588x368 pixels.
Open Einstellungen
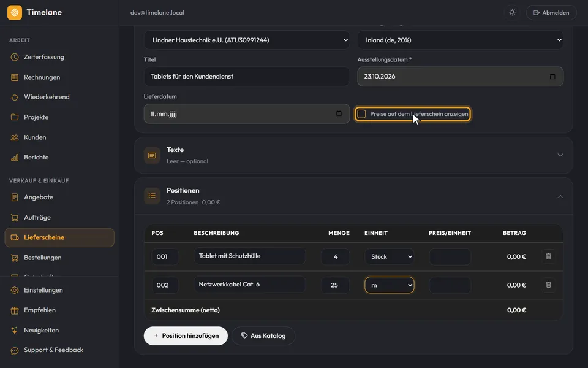click(59, 290)
